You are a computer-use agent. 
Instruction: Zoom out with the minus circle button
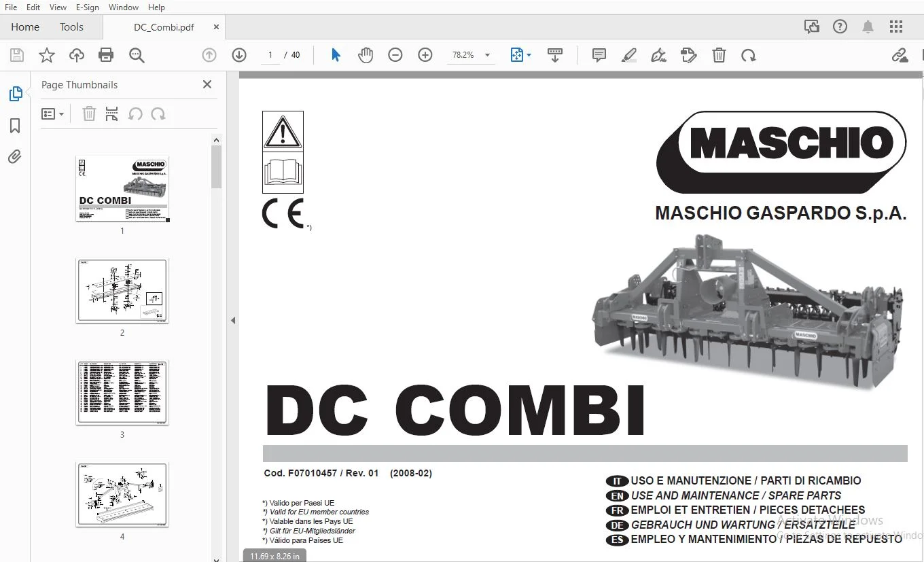[x=395, y=55]
